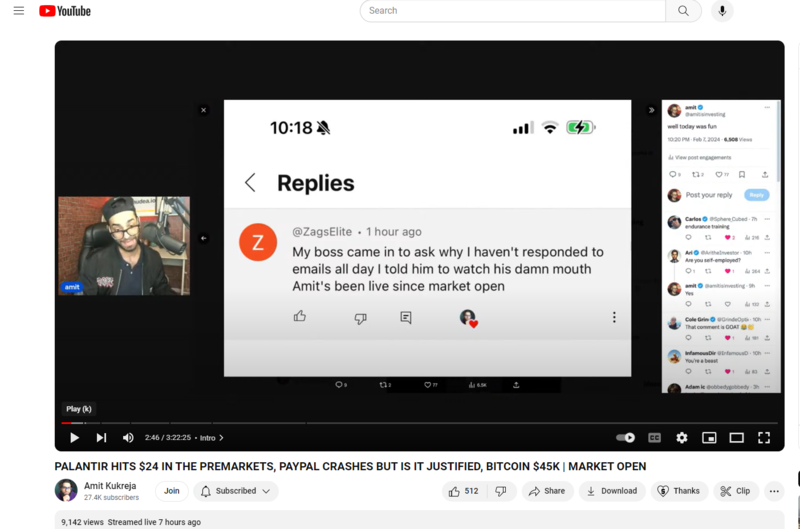
Task: Enter full screen mode
Action: (764, 438)
